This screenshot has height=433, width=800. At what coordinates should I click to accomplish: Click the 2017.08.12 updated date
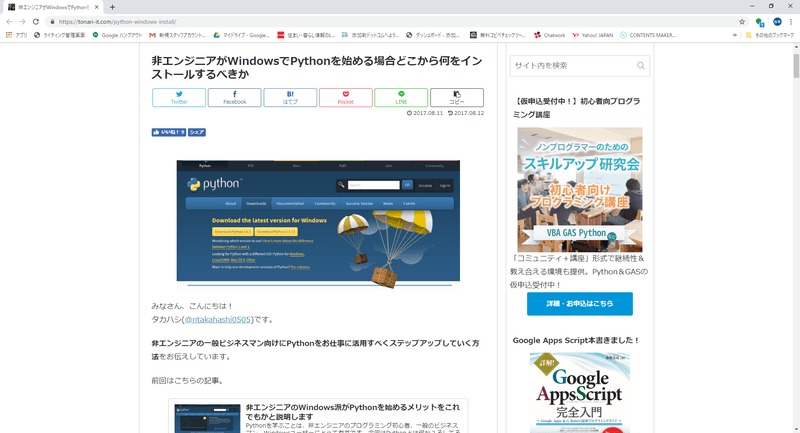pos(466,113)
